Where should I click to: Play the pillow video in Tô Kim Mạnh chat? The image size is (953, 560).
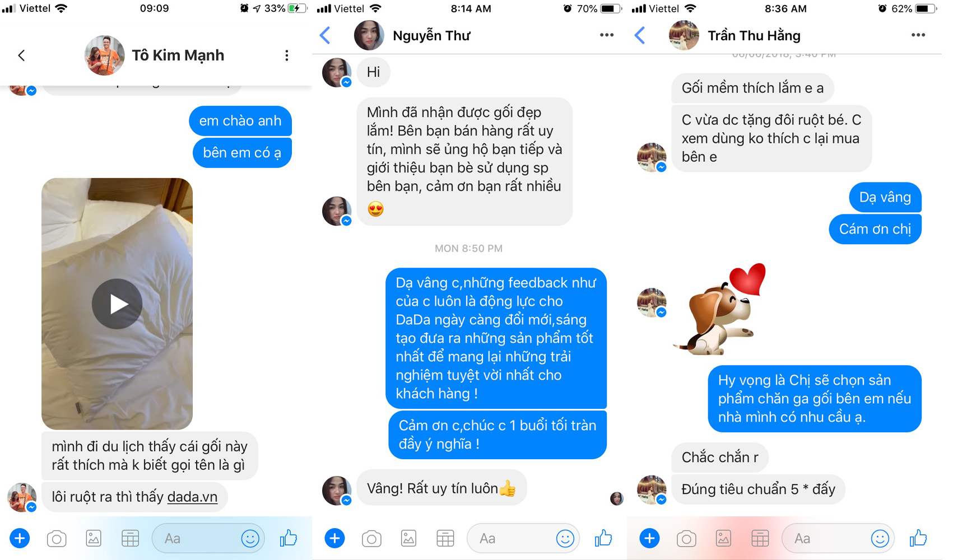pyautogui.click(x=117, y=304)
